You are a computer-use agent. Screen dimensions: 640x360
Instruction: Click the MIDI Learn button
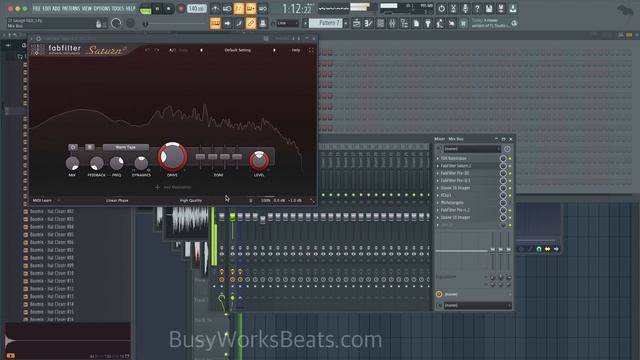tap(42, 200)
